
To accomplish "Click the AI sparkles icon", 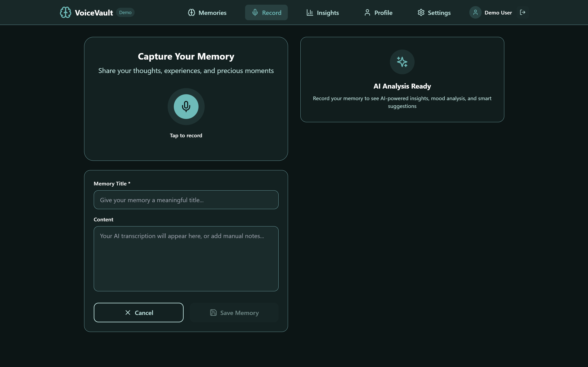I will (x=402, y=62).
